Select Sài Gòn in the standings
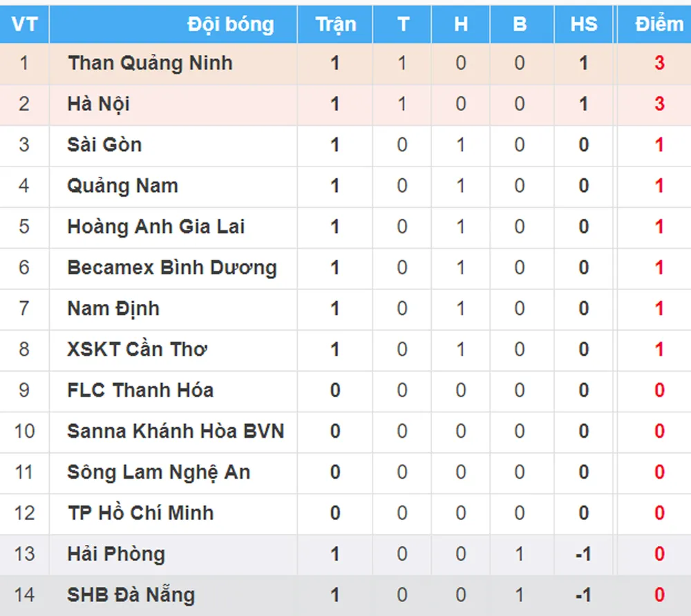This screenshot has width=691, height=616. coord(104,145)
